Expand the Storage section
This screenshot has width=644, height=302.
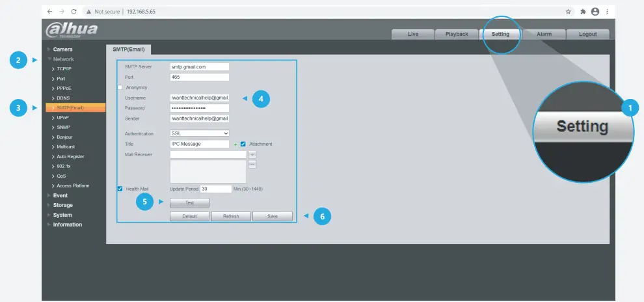click(62, 205)
